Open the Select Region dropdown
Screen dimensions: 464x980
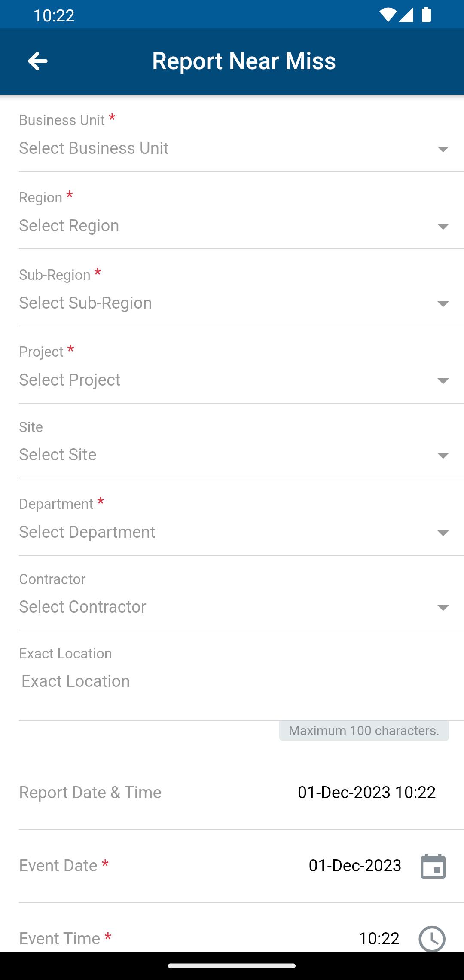[234, 226]
